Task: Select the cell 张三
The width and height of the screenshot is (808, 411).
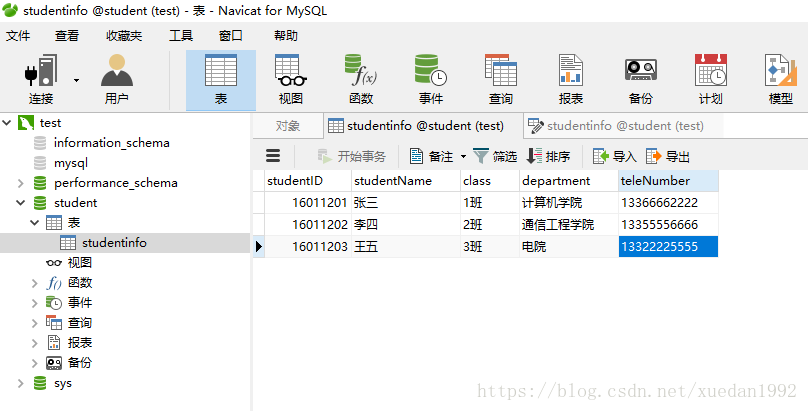Action: click(406, 203)
